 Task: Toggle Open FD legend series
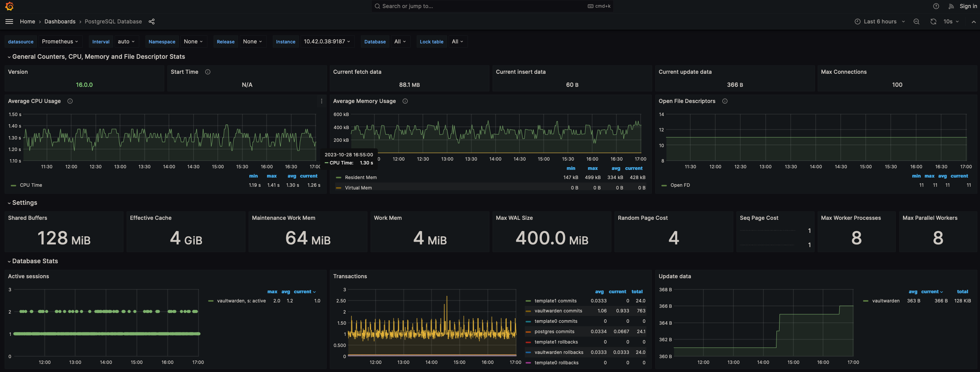680,185
